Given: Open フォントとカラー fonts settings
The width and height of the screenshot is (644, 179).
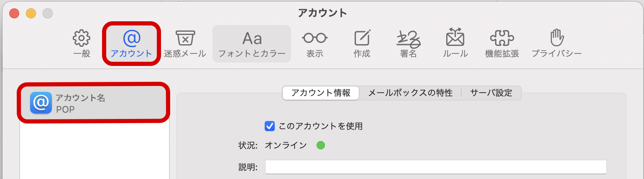Looking at the screenshot, I should (x=252, y=38).
